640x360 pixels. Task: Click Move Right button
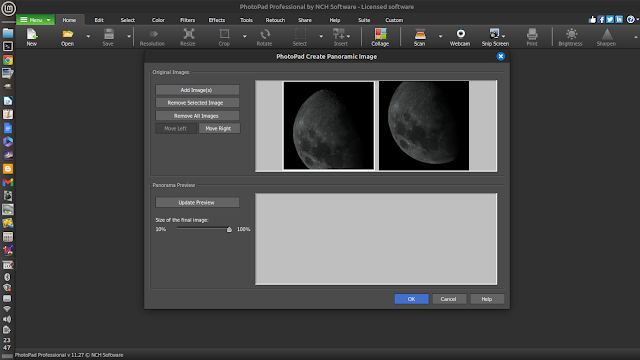219,128
